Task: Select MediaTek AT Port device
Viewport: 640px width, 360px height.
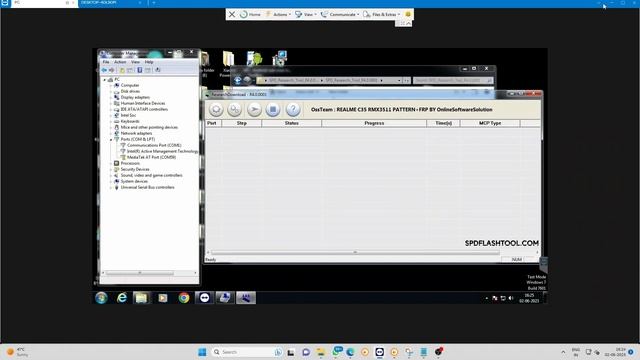Action: pyautogui.click(x=151, y=157)
